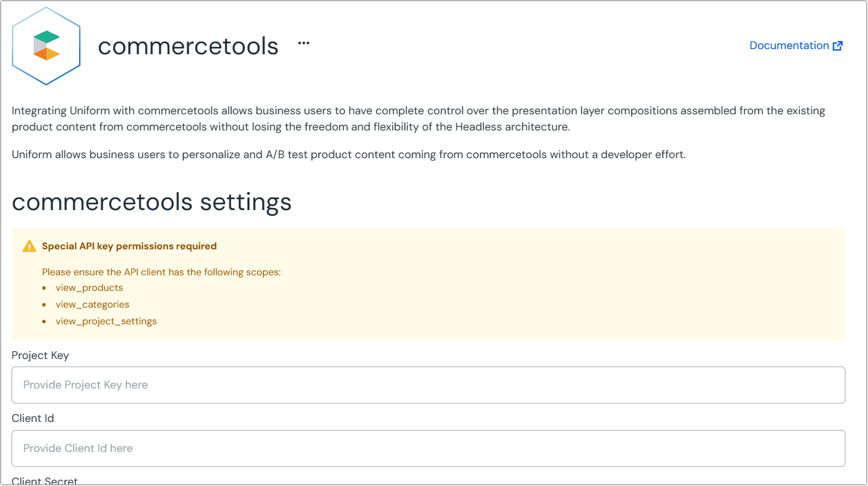This screenshot has height=486, width=868.
Task: Click the view_project_settings scope item
Action: 106,321
